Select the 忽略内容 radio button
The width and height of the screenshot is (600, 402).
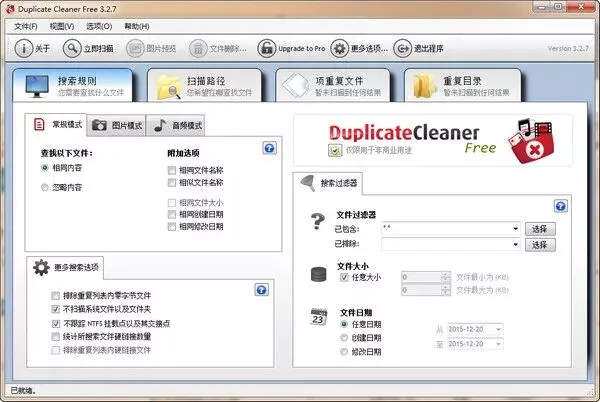point(45,187)
